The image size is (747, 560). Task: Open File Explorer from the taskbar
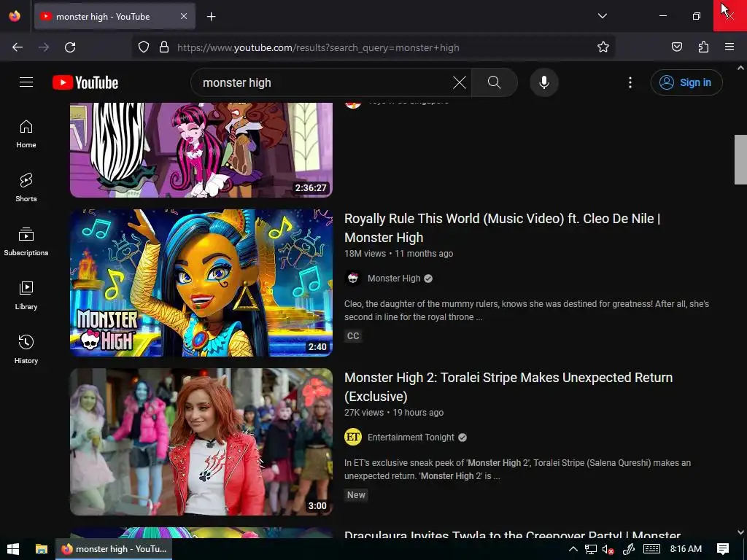[x=42, y=549]
